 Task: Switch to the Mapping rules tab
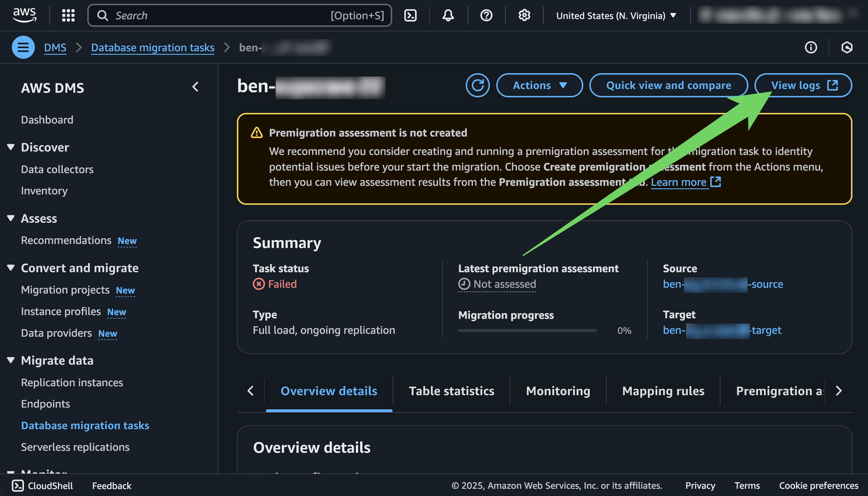(x=663, y=391)
